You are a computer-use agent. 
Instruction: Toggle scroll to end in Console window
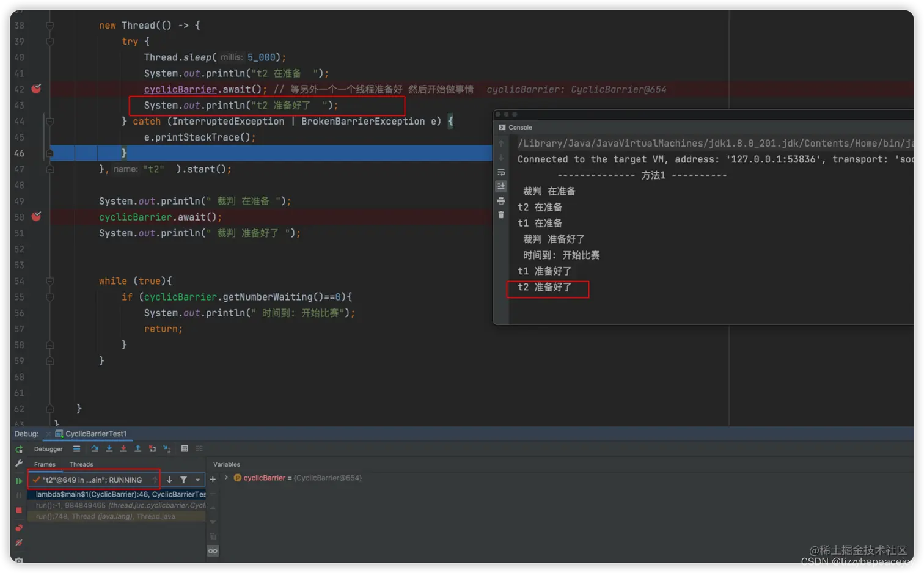(501, 186)
